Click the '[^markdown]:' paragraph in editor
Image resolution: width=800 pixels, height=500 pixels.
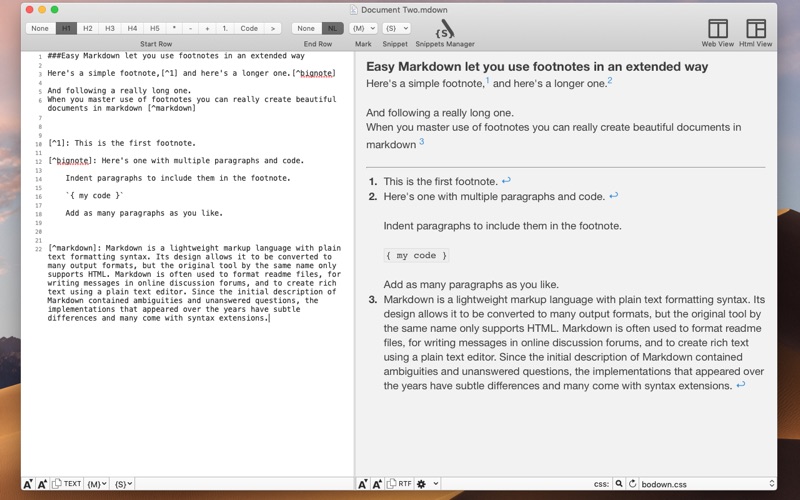pyautogui.click(x=194, y=283)
